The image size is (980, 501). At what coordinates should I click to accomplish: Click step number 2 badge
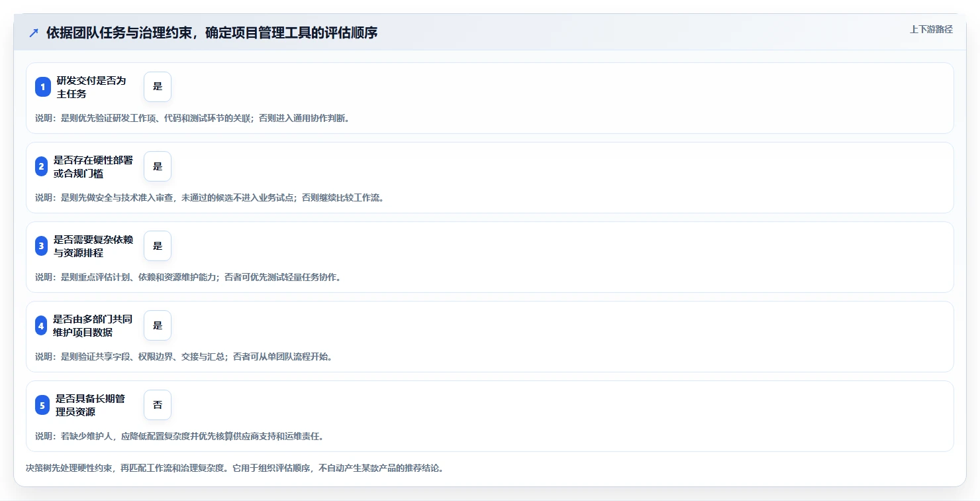[42, 166]
